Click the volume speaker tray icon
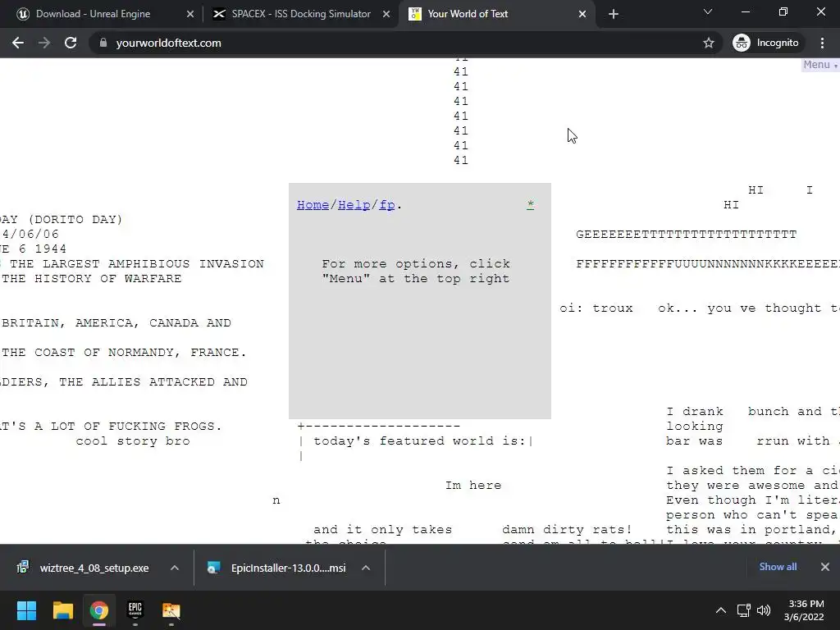The image size is (840, 630). [764, 610]
